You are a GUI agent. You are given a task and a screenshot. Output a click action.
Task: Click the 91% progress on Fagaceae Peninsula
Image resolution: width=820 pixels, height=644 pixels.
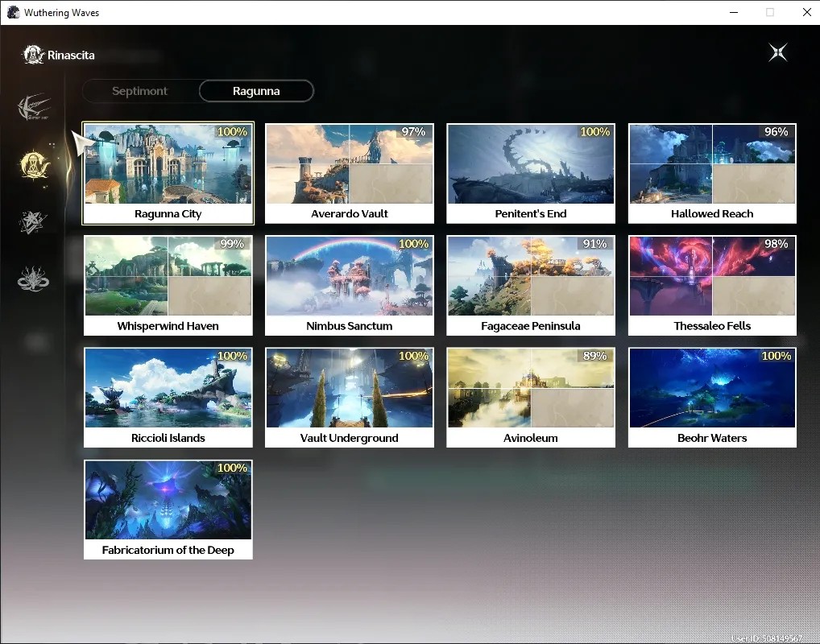tap(594, 244)
